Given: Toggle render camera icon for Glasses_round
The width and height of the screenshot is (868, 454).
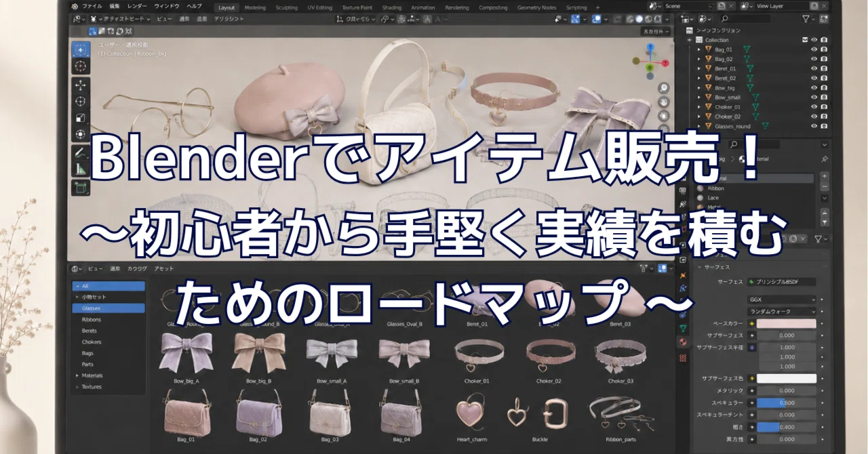Looking at the screenshot, I should click(x=824, y=126).
